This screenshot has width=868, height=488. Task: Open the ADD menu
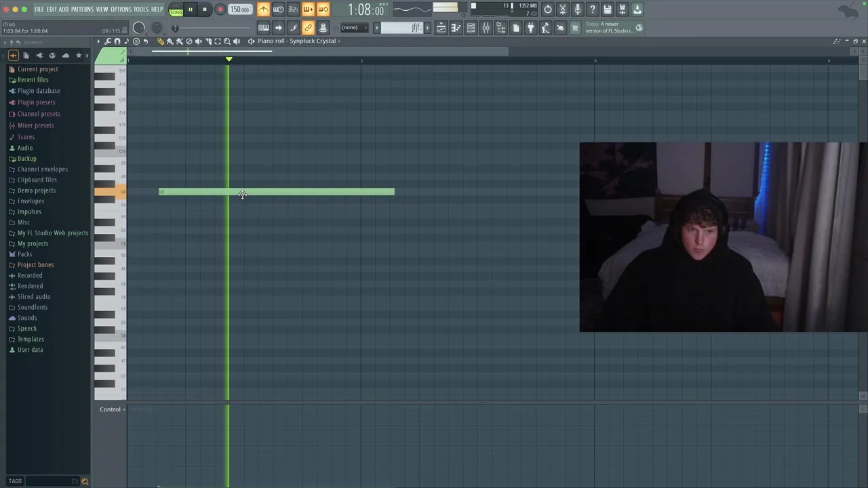coord(64,9)
